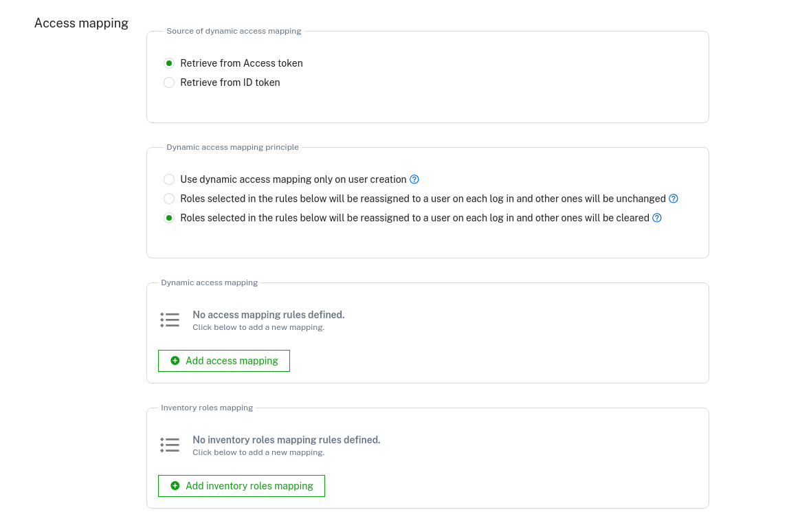Select Retrieve from ID token
The height and width of the screenshot is (532, 789).
point(169,82)
